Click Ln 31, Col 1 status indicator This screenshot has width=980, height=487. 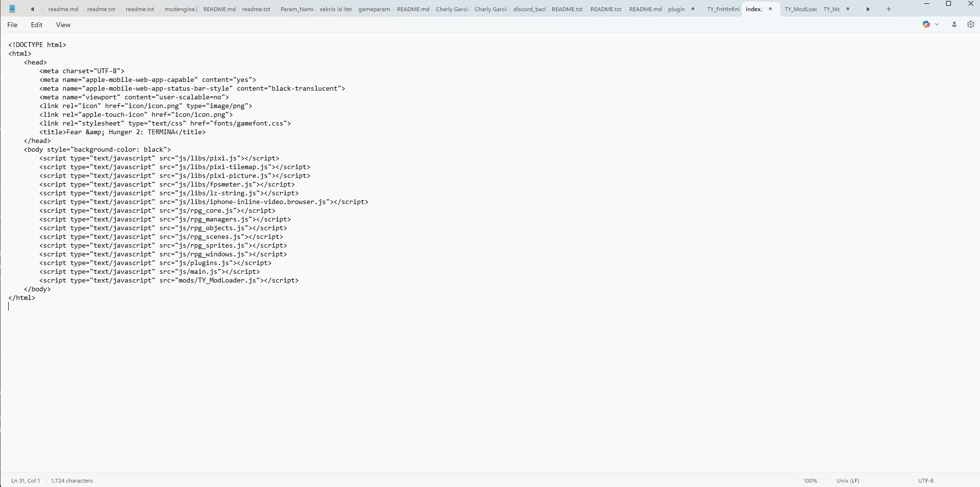[26, 481]
